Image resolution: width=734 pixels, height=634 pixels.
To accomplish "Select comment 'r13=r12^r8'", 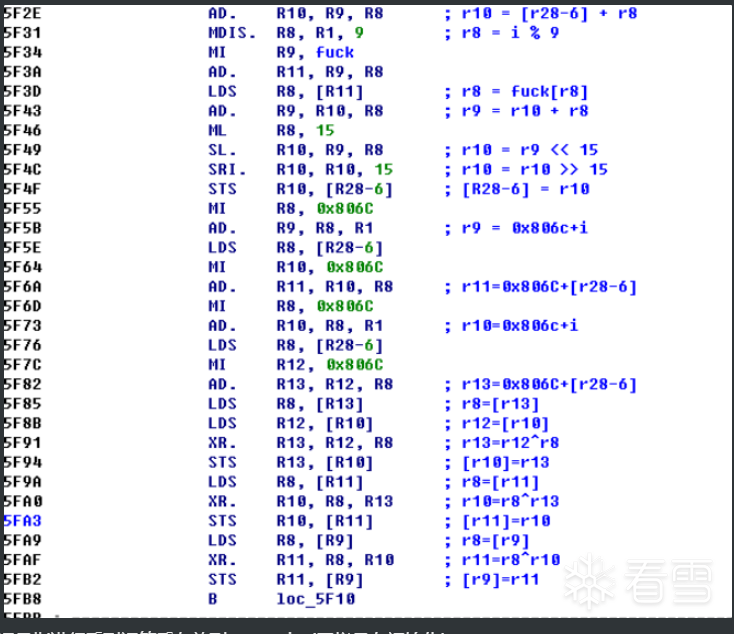I will point(510,443).
